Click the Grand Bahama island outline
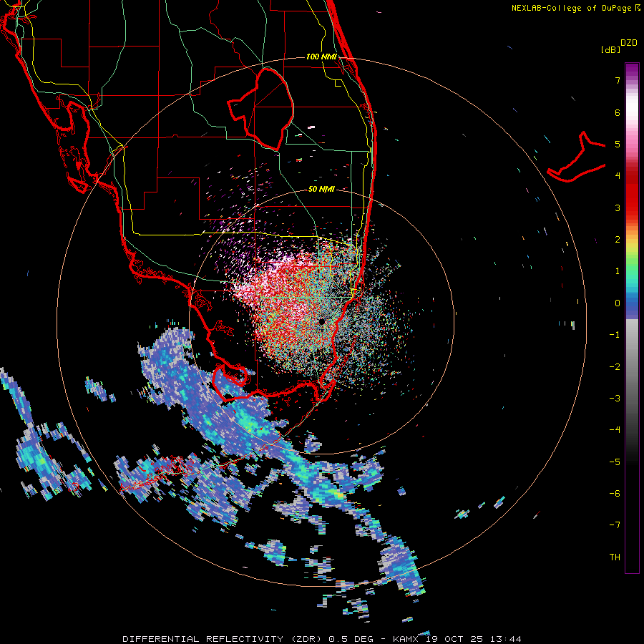This screenshot has width=644, height=644. point(577,158)
